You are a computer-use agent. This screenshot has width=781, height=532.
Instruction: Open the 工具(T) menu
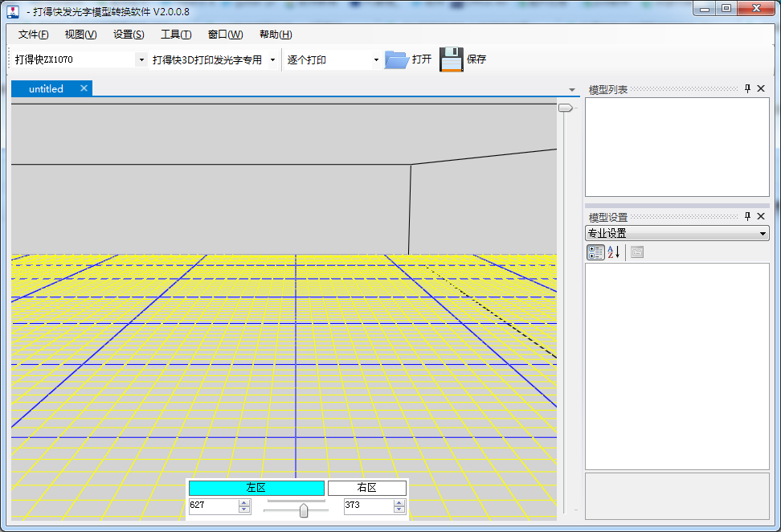point(176,35)
